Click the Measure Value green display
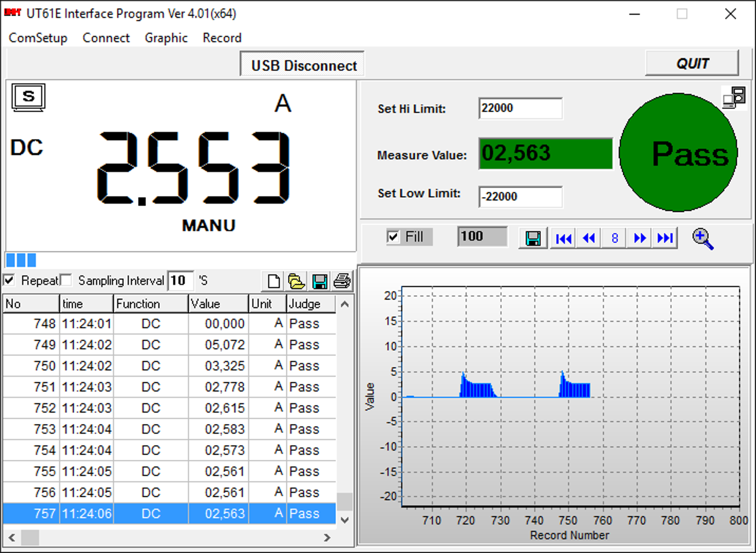 tap(546, 153)
